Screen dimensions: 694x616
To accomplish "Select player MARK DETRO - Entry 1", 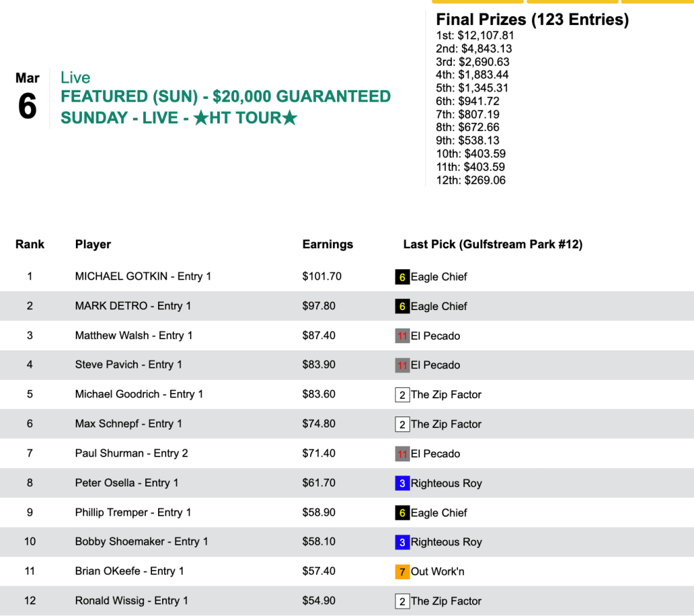I will [x=133, y=306].
